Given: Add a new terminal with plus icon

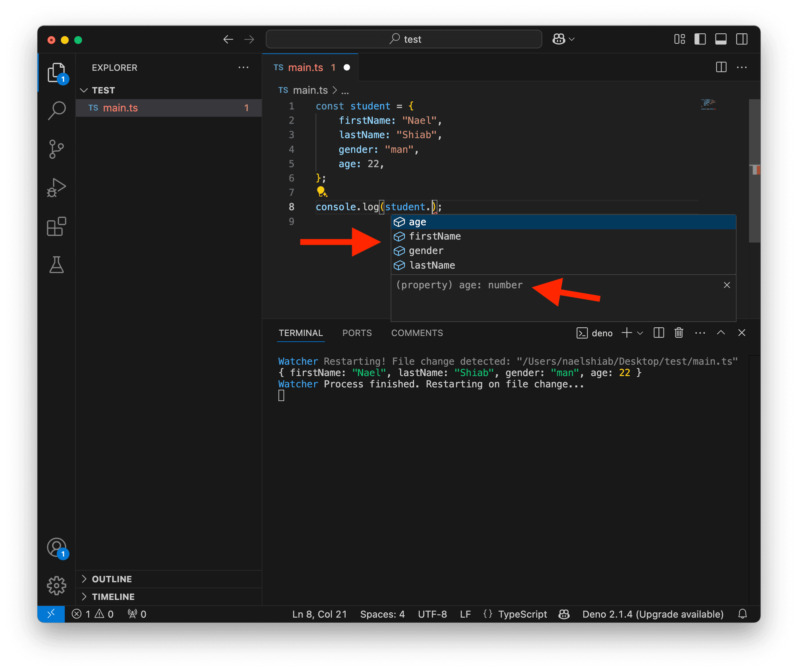Looking at the screenshot, I should [x=626, y=333].
